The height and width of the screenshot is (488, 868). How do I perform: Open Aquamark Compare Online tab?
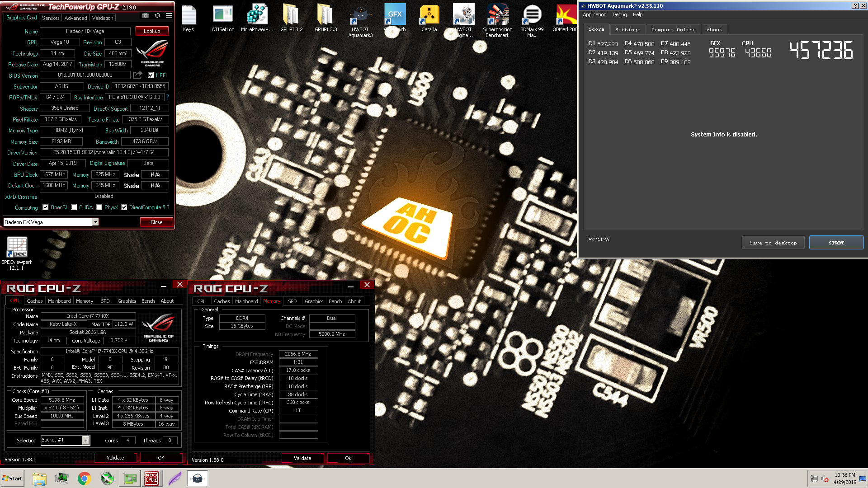(x=673, y=29)
